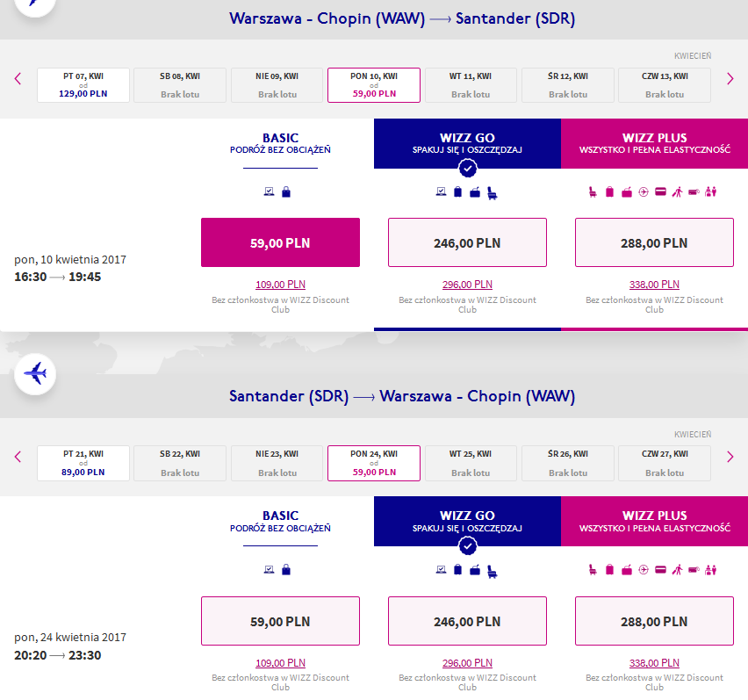Show earlier return dates with left arrow
This screenshot has width=748, height=700.
tap(18, 457)
